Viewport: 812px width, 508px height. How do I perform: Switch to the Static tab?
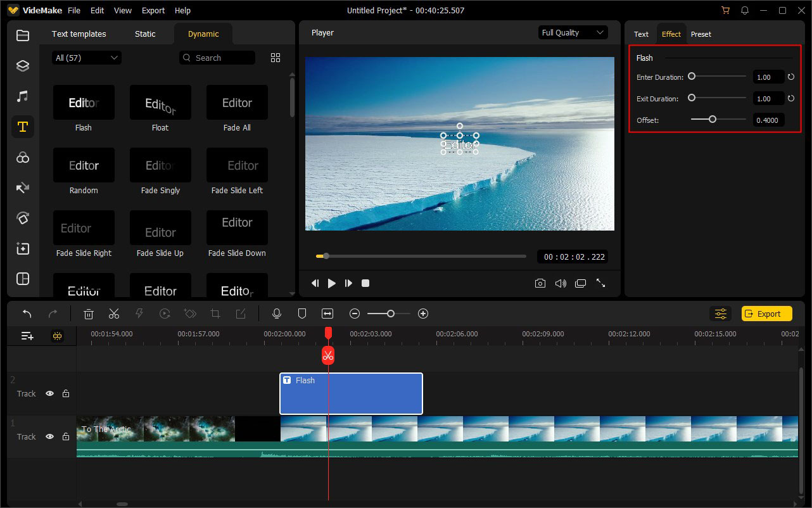[145, 34]
